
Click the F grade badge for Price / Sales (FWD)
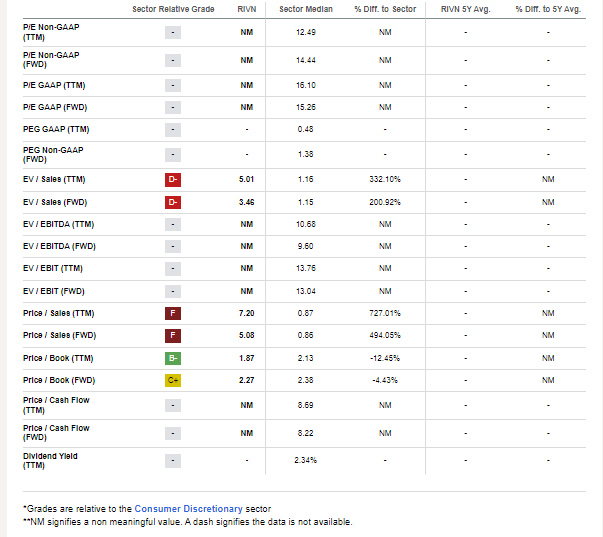pos(173,335)
